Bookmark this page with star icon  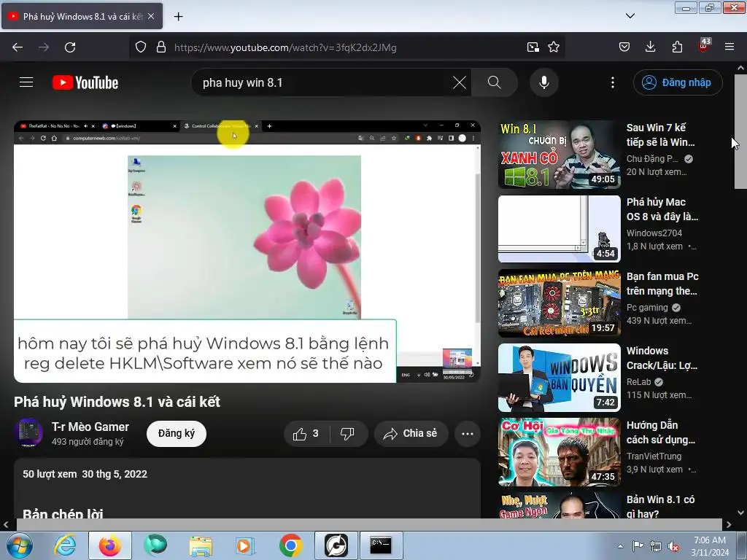554,47
